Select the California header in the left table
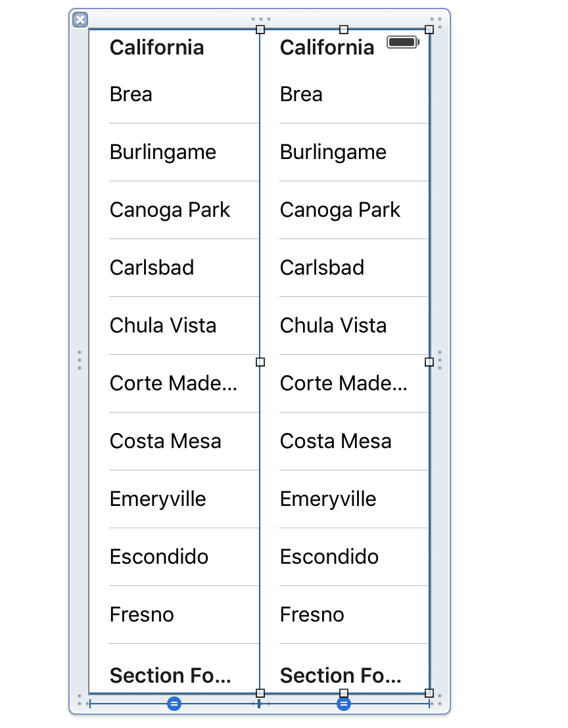 coord(156,47)
